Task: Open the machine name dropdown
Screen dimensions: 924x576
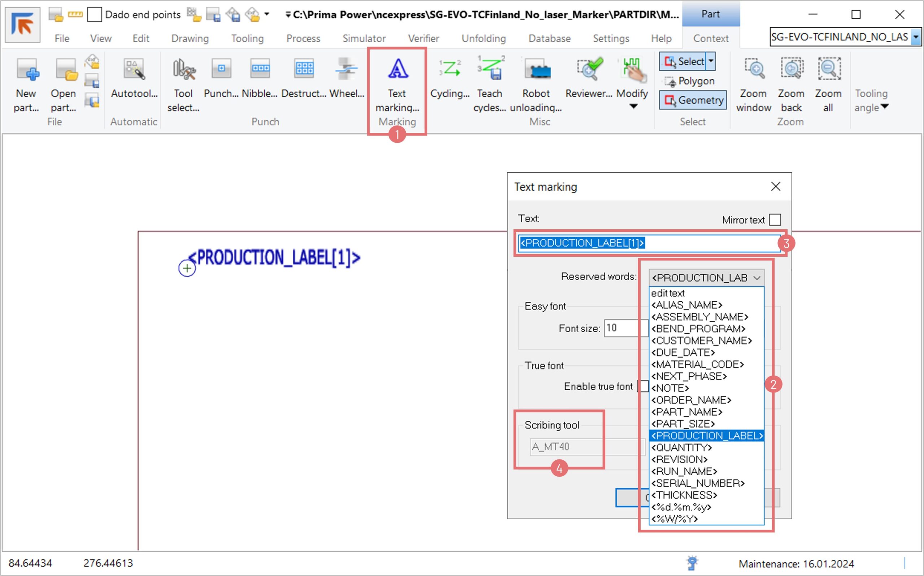Action: (x=916, y=37)
